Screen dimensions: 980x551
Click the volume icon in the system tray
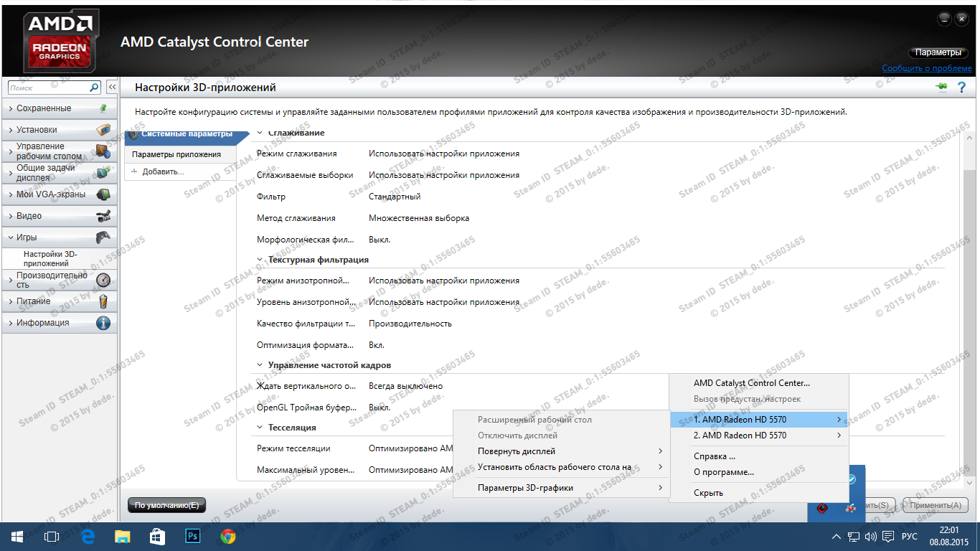[871, 537]
